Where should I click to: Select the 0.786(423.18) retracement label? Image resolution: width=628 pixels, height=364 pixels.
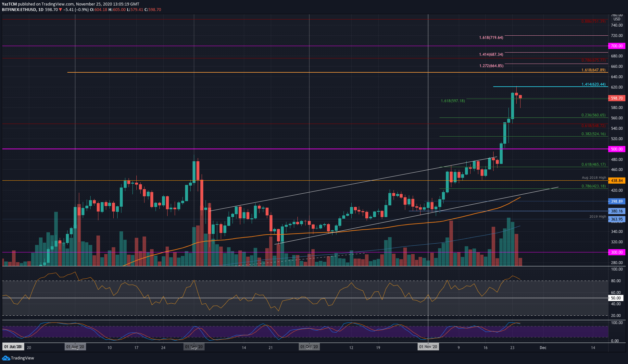coord(593,186)
